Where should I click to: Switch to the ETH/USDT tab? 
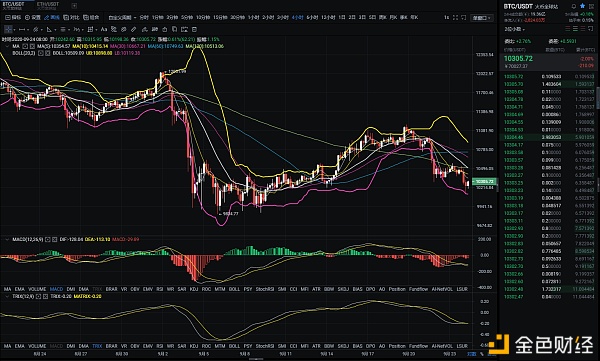48,6
